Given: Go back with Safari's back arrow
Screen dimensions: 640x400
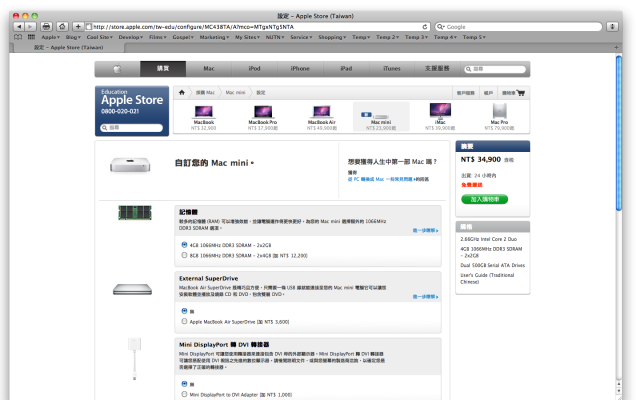Looking at the screenshot, I should 19,27.
